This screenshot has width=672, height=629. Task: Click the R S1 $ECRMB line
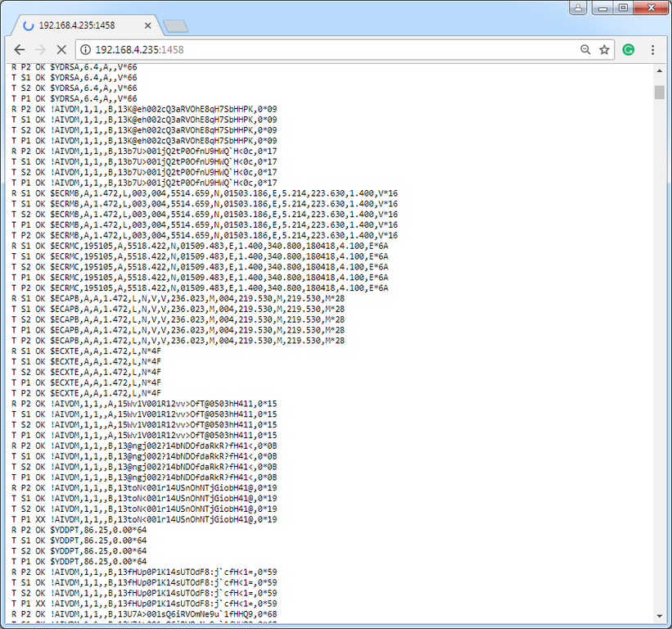(x=205, y=193)
